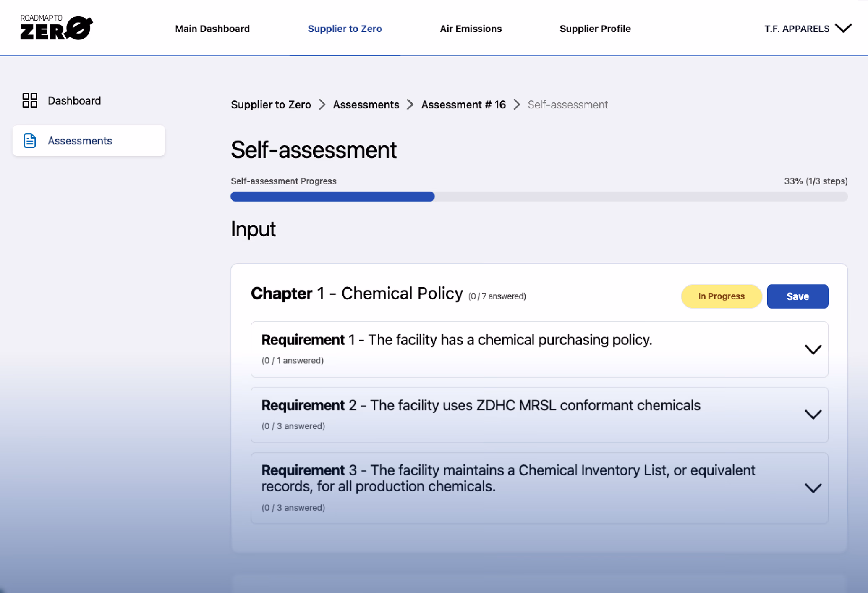Open the Main Dashboard tab
The height and width of the screenshot is (593, 868).
(x=212, y=29)
